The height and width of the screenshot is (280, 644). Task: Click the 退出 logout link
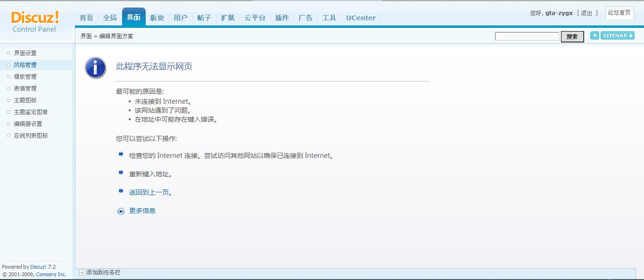tap(587, 13)
